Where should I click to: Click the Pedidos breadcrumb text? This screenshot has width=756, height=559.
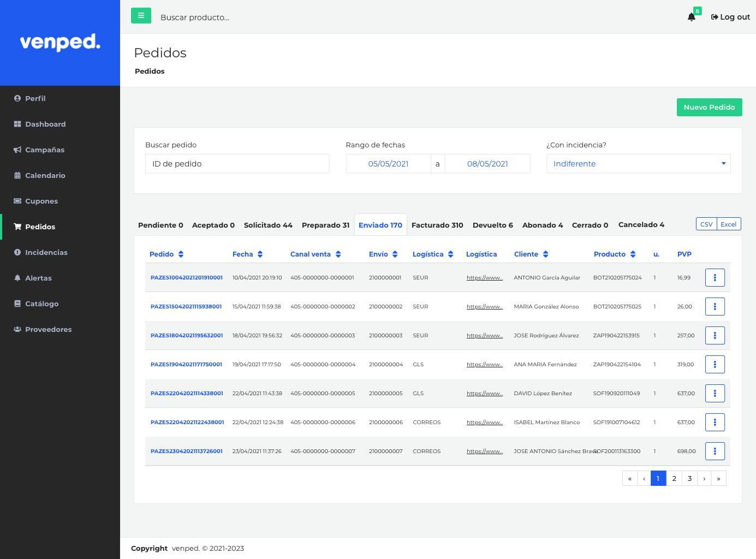tap(150, 71)
